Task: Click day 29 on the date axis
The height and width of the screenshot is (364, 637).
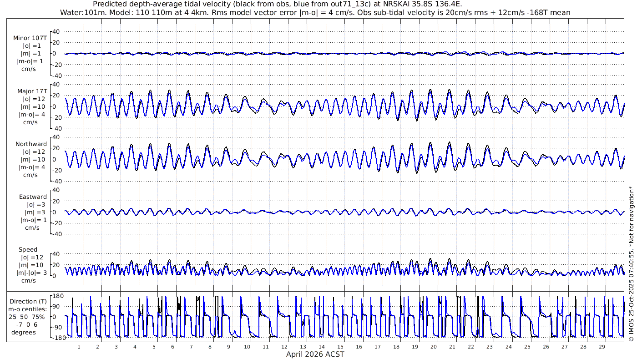Action: 602,347
